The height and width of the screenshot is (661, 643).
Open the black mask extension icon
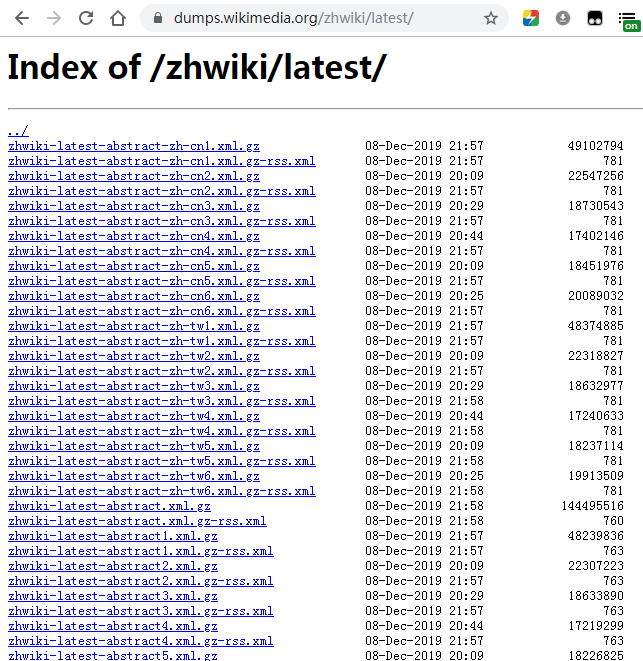[595, 18]
